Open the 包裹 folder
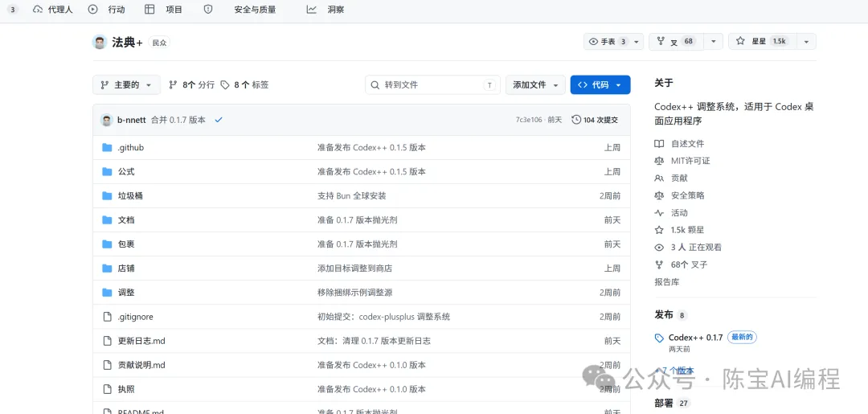Image resolution: width=868 pixels, height=414 pixels. coord(126,244)
